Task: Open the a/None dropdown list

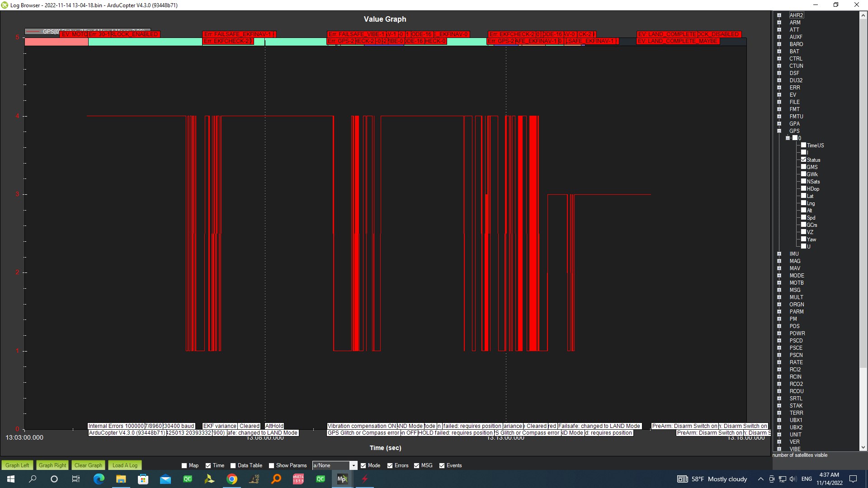Action: tap(354, 465)
